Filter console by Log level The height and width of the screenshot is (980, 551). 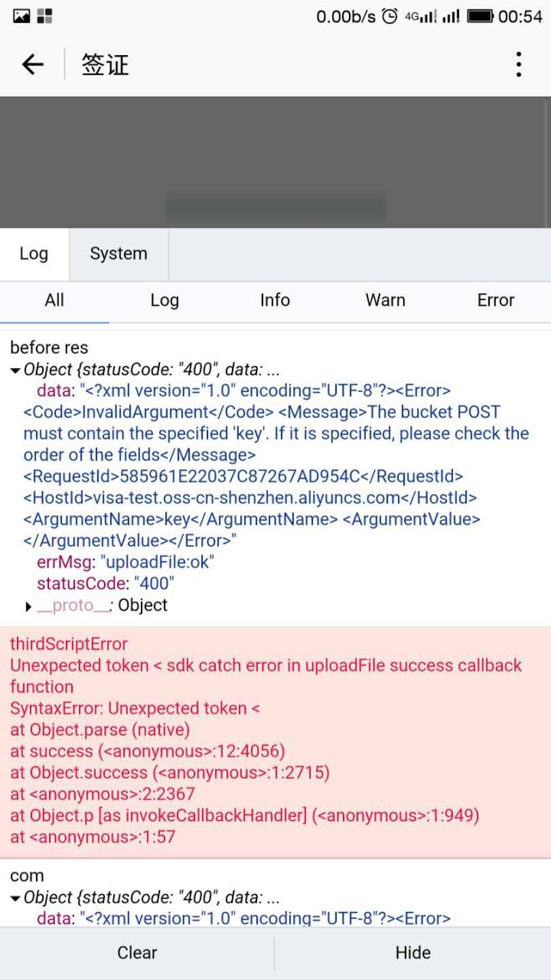[x=165, y=301]
